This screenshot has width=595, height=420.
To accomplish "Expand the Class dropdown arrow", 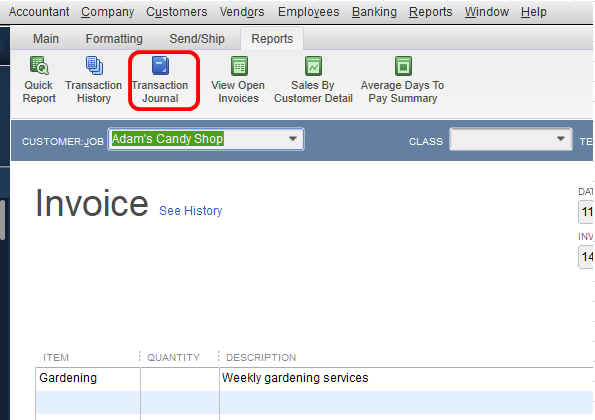I will pos(560,139).
